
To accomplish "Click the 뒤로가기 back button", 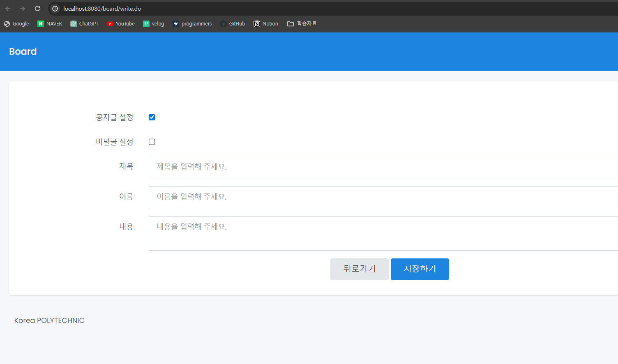I will point(360,269).
